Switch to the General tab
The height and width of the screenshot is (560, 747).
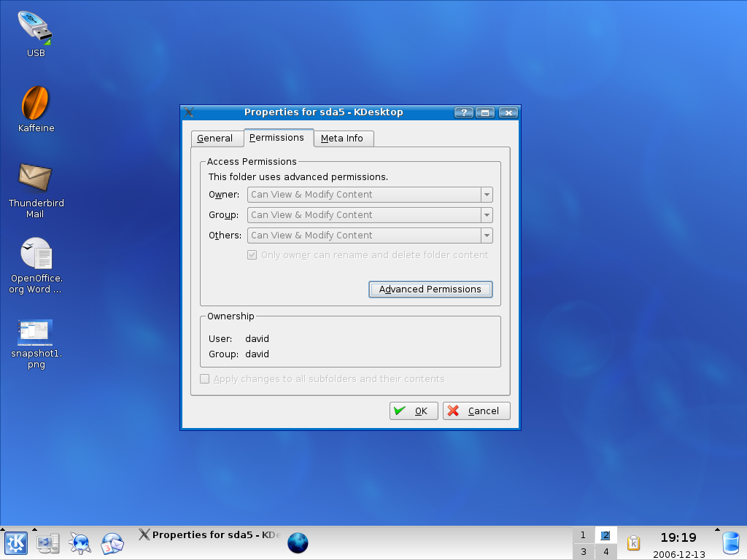pos(214,139)
